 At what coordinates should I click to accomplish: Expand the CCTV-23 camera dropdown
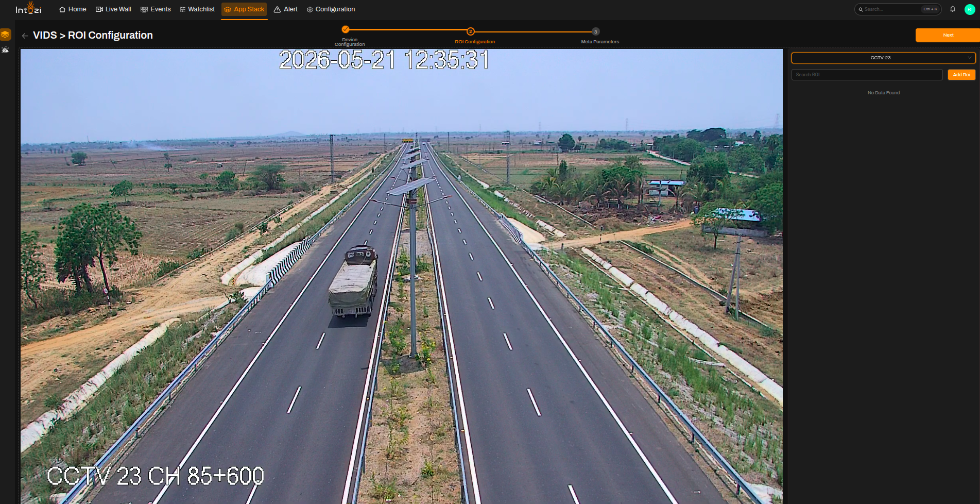click(883, 58)
